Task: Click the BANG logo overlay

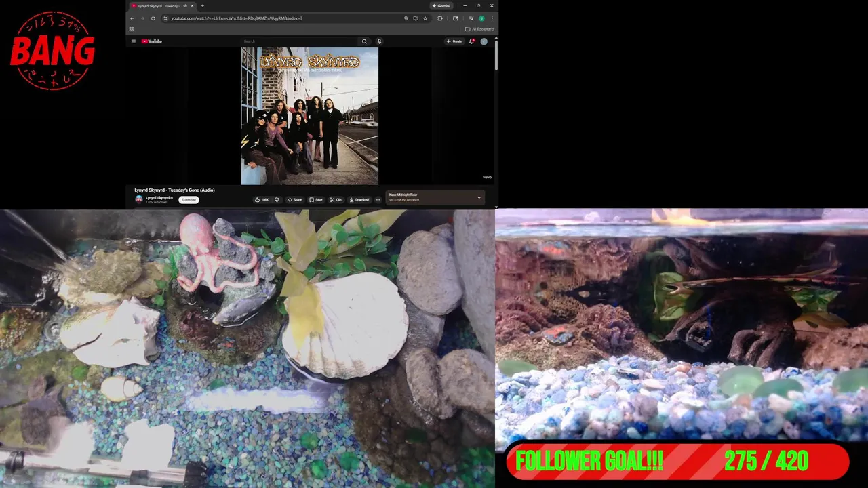Action: point(52,51)
